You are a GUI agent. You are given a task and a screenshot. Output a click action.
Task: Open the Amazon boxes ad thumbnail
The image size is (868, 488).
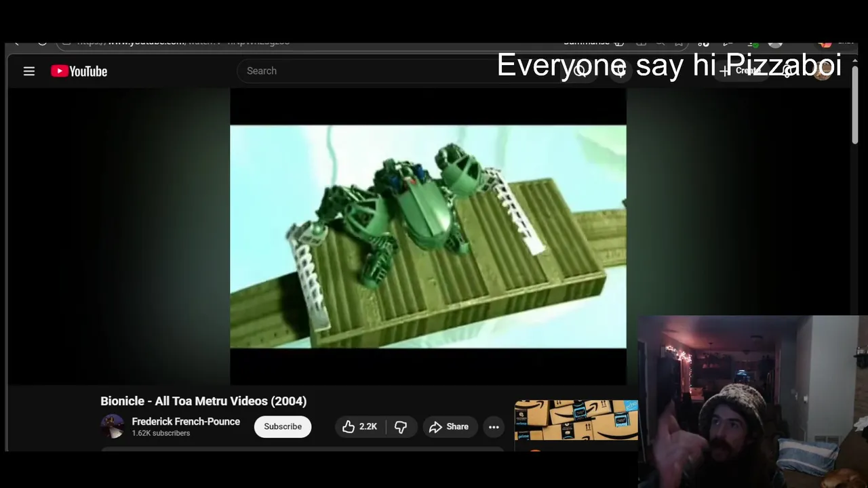tap(576, 421)
